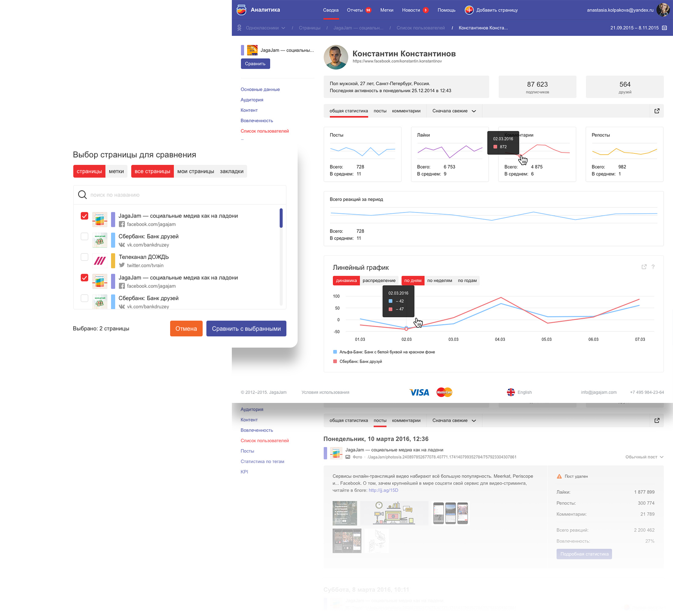Viewport: 673px width, 616px height.
Task: Click the export icon on the upper statistics tab bar
Action: coord(657,111)
